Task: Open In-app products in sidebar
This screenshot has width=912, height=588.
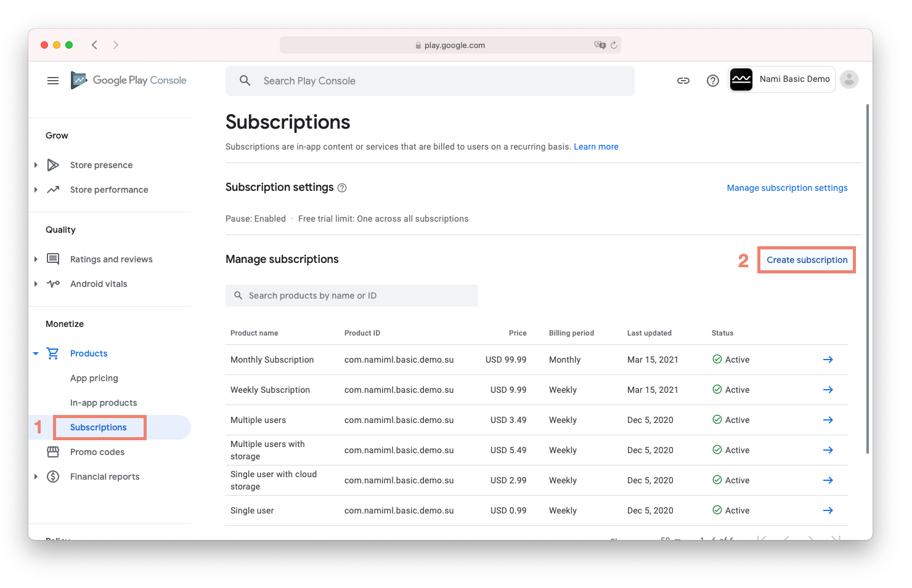Action: point(104,403)
